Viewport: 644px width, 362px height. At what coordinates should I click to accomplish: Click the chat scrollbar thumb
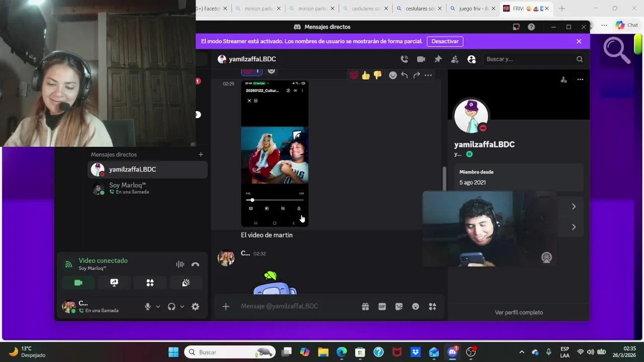click(444, 178)
